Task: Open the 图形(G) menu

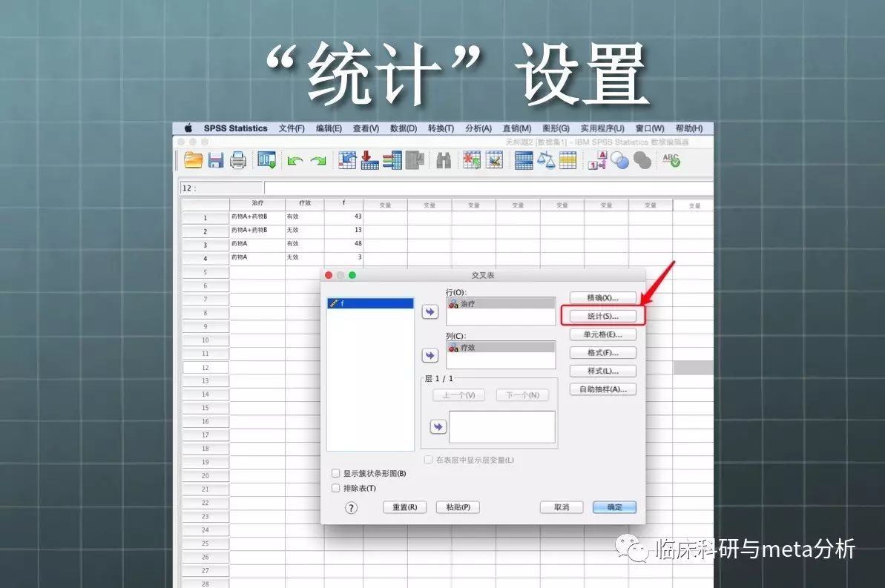Action: (x=556, y=128)
